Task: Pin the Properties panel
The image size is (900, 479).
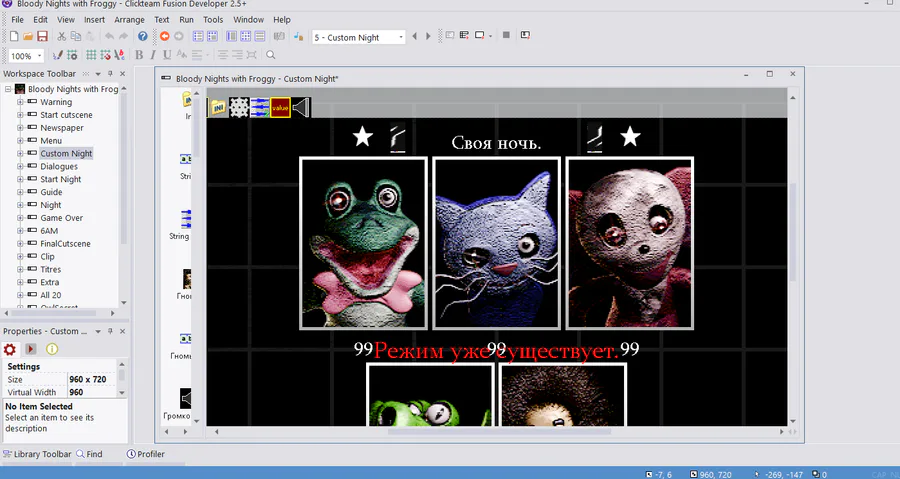Action: tap(110, 331)
